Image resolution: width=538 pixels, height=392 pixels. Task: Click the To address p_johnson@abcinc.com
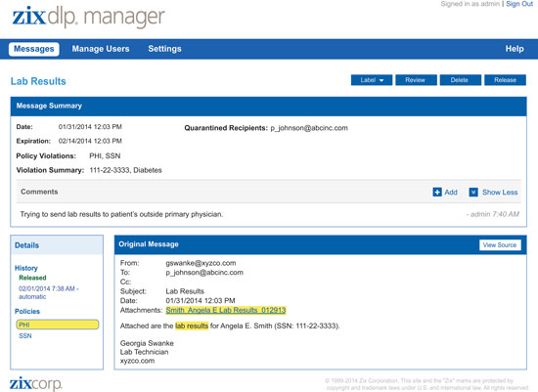(204, 273)
